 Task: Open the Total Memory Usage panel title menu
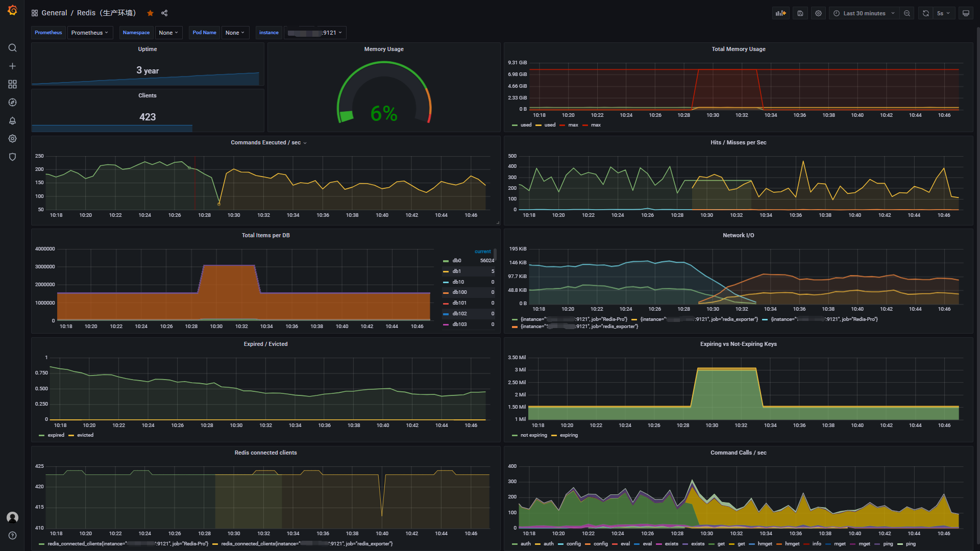point(738,49)
